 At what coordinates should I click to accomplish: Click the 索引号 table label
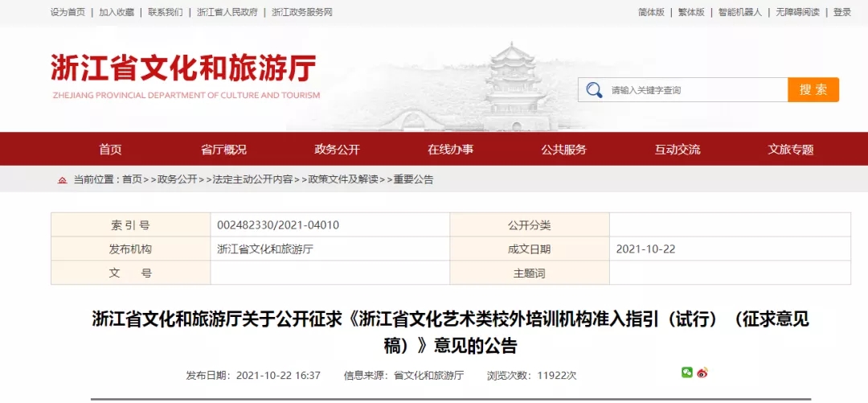[130, 225]
